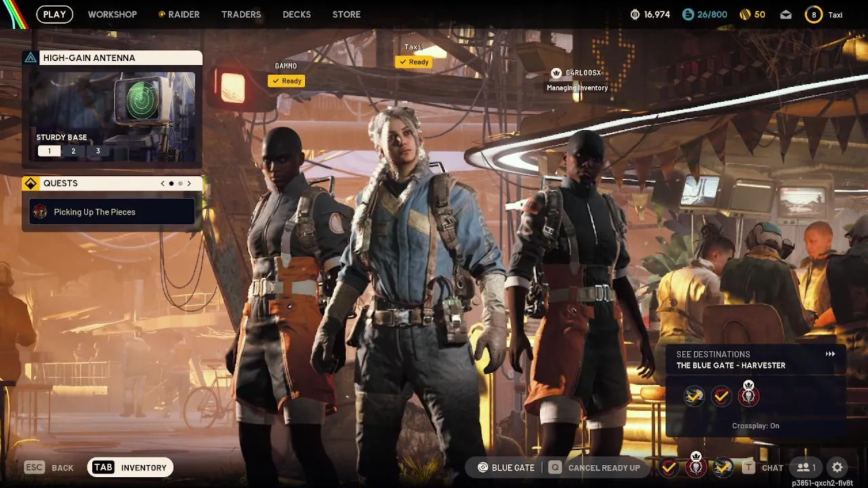
Task: Click the STURDY BASE label
Action: coord(61,138)
